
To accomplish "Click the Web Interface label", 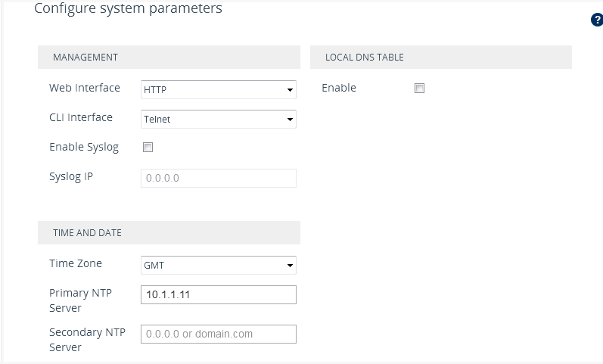I will 85,88.
